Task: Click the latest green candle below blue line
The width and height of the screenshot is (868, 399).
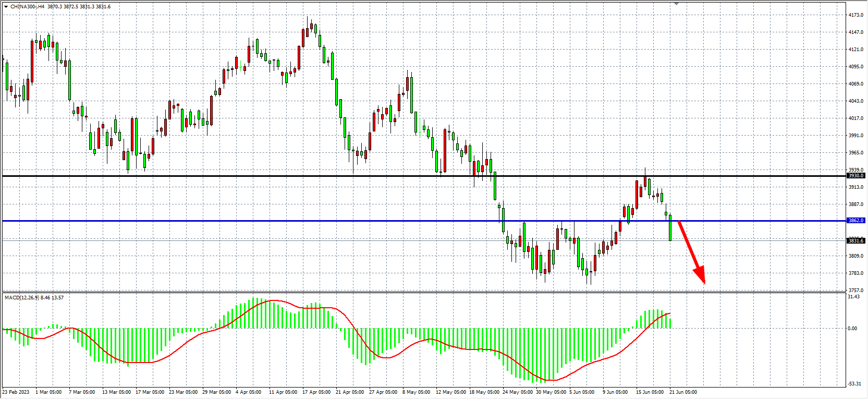Action: (670, 228)
